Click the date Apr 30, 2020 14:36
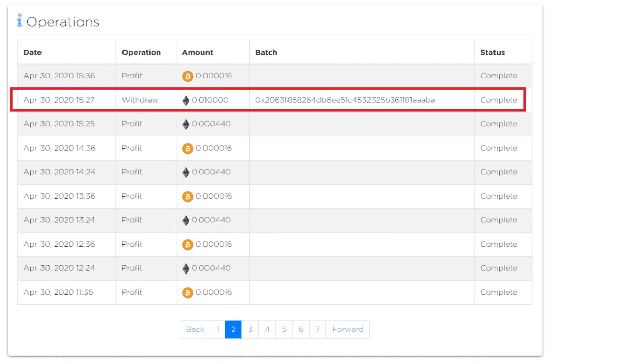 coord(59,148)
